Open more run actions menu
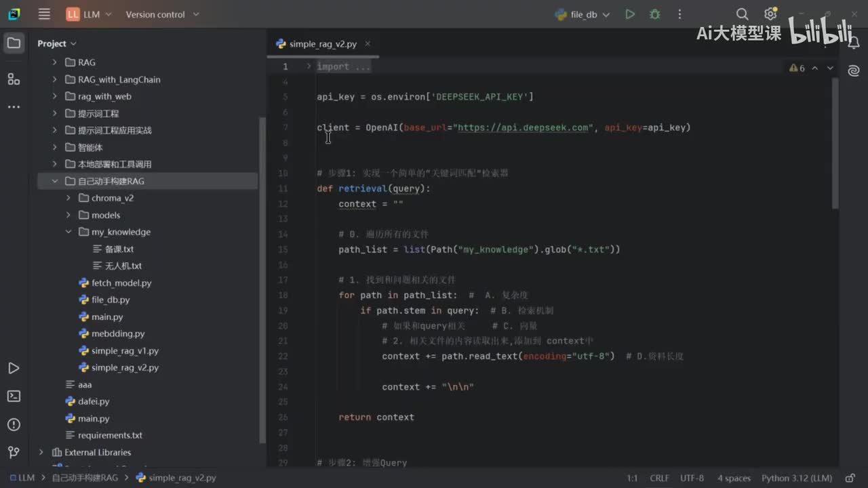868x488 pixels. pos(679,14)
